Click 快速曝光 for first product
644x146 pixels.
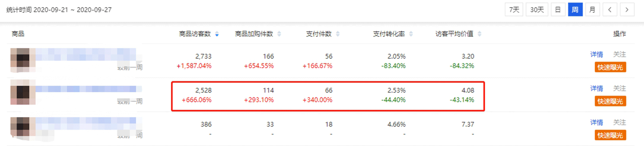click(610, 67)
